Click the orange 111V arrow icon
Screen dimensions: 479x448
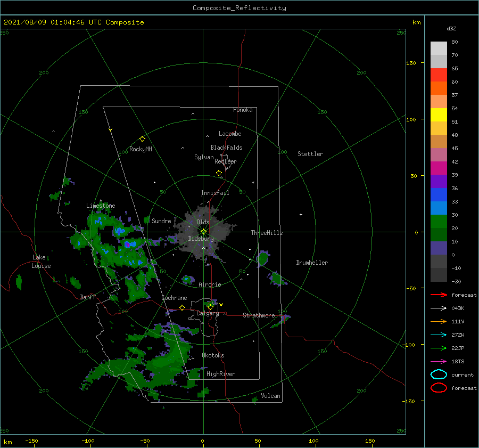pyautogui.click(x=439, y=321)
